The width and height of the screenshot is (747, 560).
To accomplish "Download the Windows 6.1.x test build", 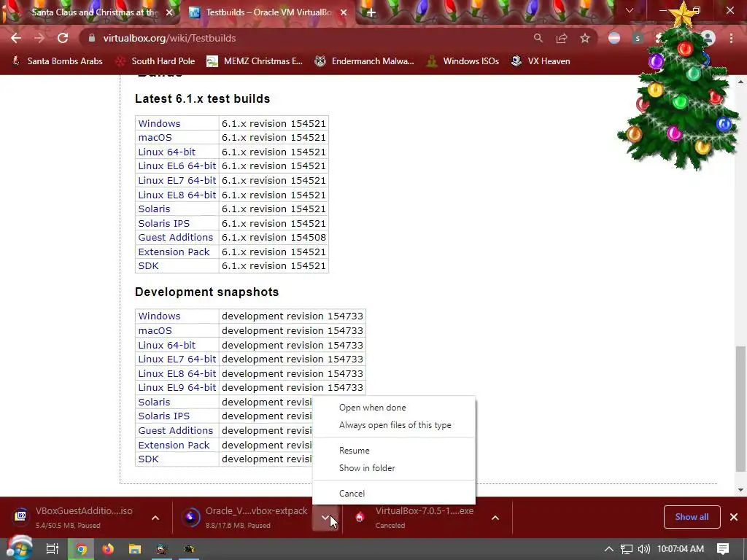I will click(159, 123).
